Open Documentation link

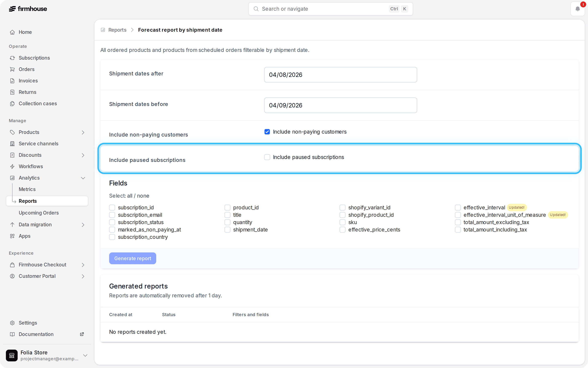pyautogui.click(x=36, y=335)
